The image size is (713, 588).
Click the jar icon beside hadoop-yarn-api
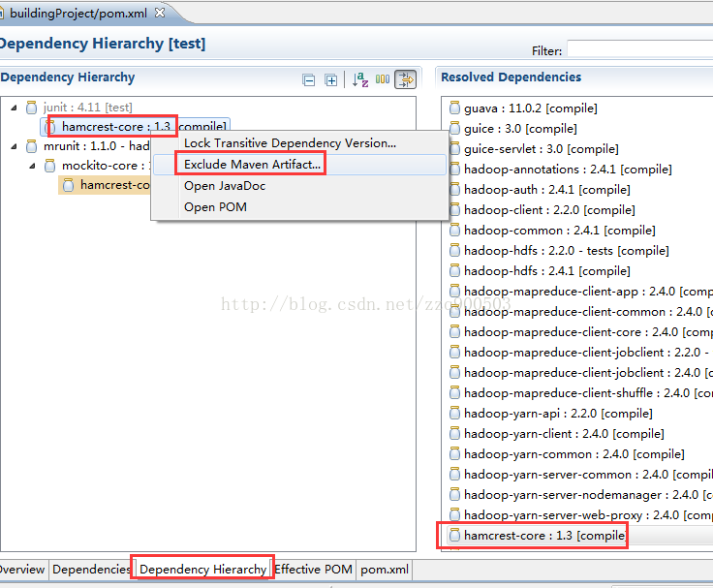click(x=454, y=413)
